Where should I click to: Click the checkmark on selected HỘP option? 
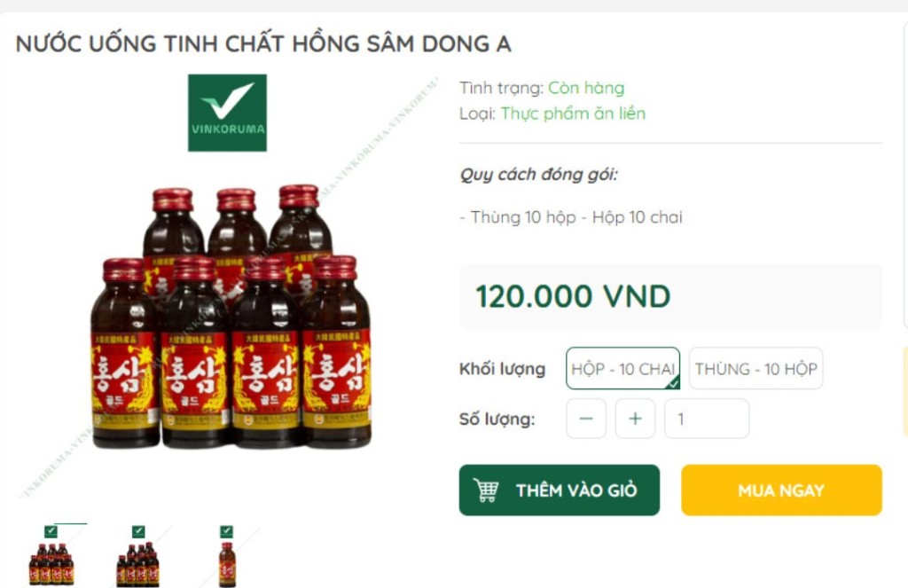[673, 383]
